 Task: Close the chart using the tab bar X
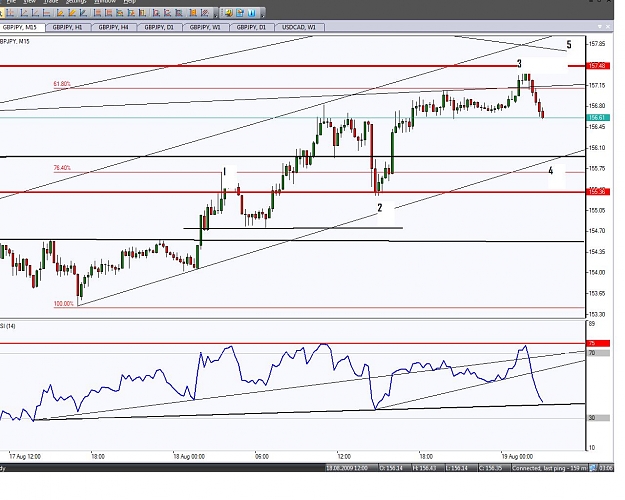608,27
